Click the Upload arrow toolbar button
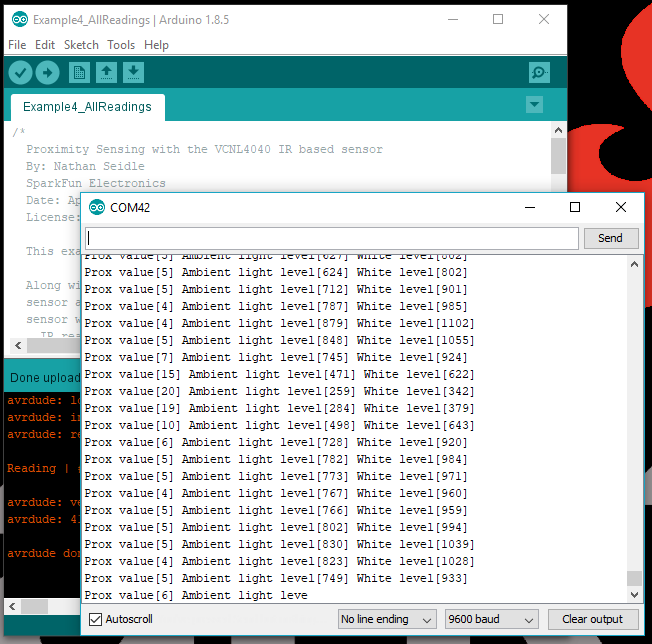This screenshot has width=652, height=644. coord(47,73)
